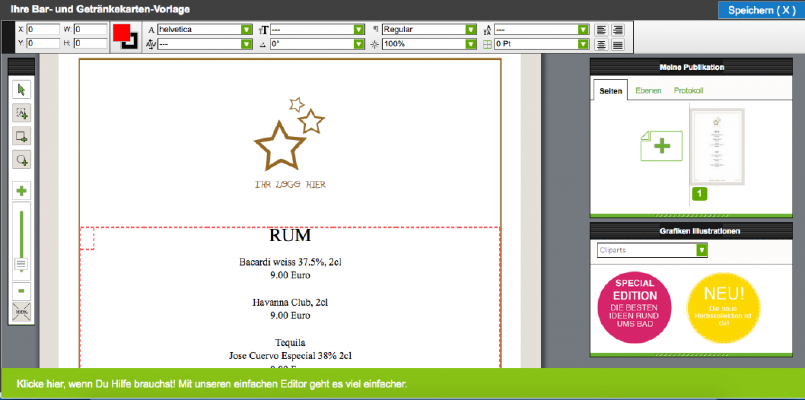Open the Cliparts category dropdown
This screenshot has width=805, height=400.
tap(652, 251)
